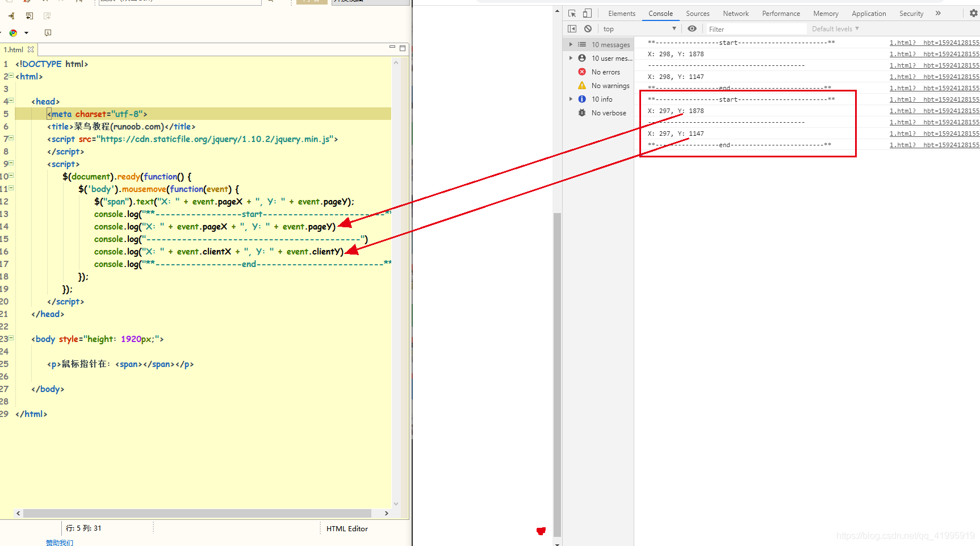Image resolution: width=980 pixels, height=546 pixels.
Task: Open the Sources tab
Action: [698, 14]
